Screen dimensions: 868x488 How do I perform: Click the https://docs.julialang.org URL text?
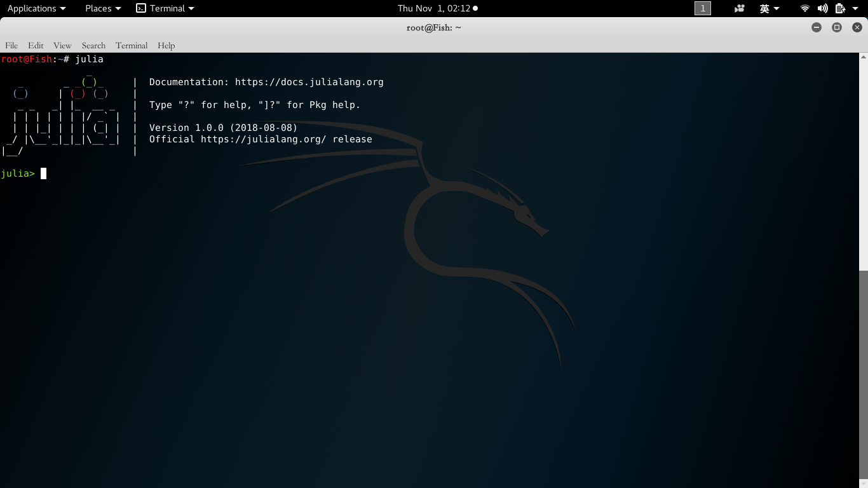(x=309, y=82)
